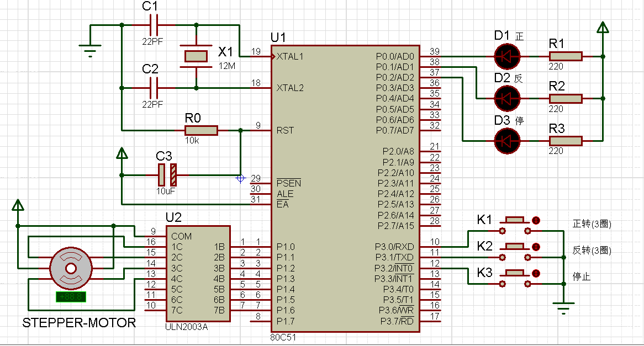This screenshot has width=644, height=346.
Task: Click the ULN2003A part name
Action: (x=187, y=327)
